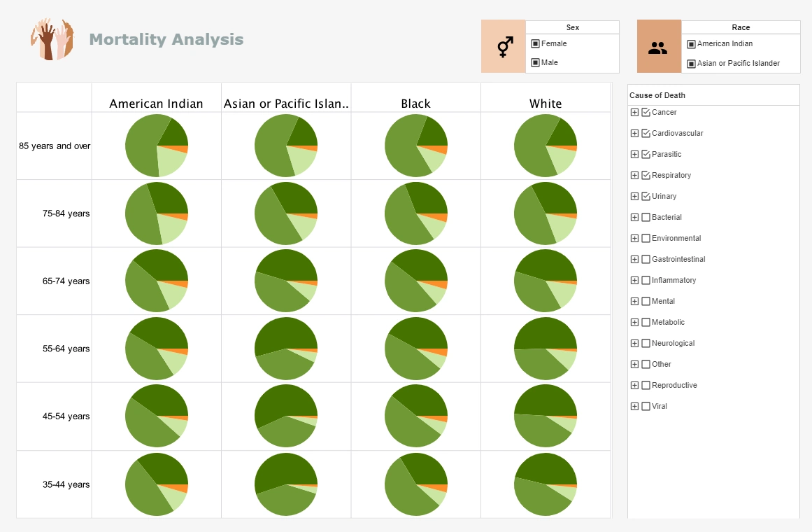Click the Mortality Analysis title
Viewport: 812px width, 532px height.
[x=166, y=39]
